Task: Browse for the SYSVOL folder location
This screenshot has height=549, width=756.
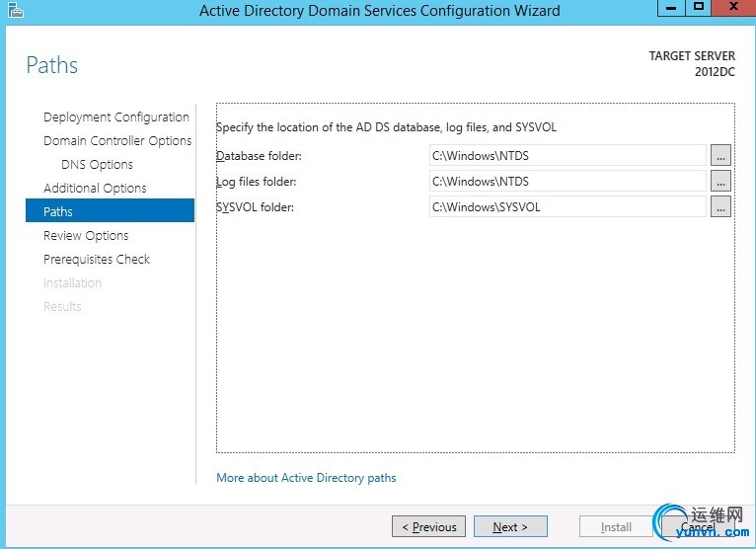Action: click(720, 206)
